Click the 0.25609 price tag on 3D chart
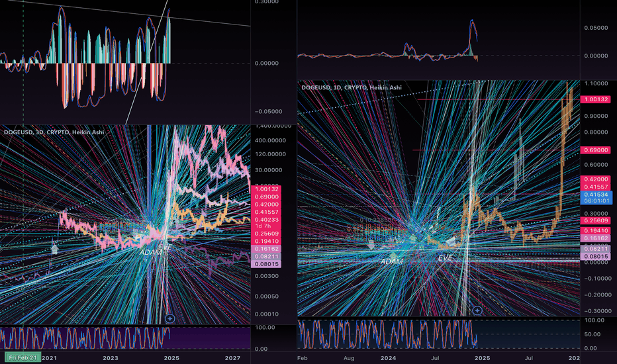The height and width of the screenshot is (364, 617). 266,234
